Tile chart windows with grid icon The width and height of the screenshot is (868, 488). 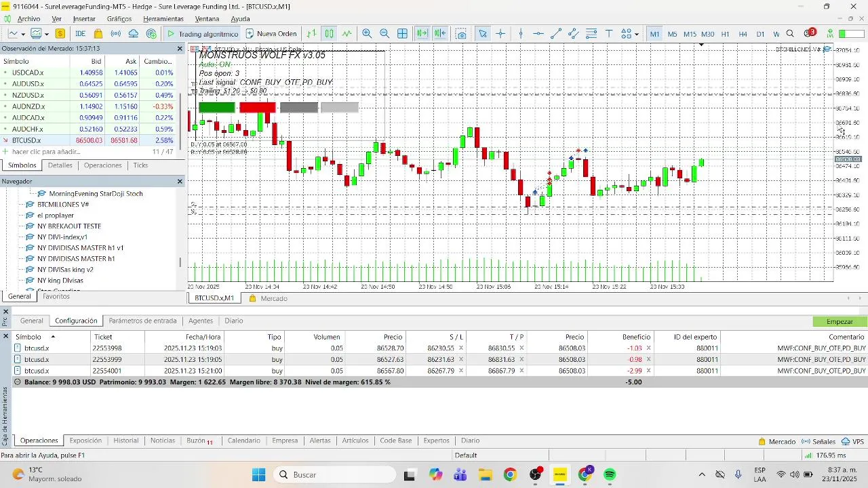point(402,33)
